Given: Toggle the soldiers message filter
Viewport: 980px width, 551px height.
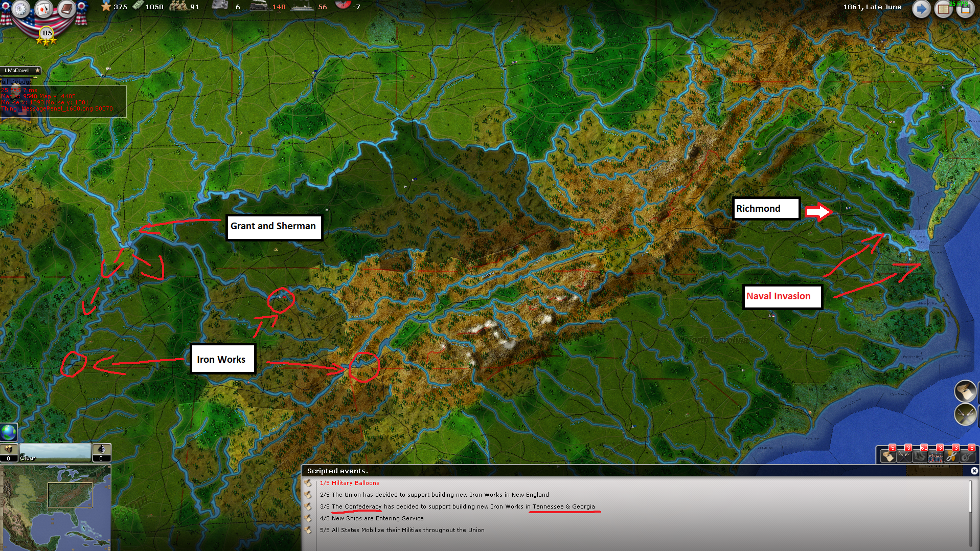Looking at the screenshot, I should [x=936, y=455].
